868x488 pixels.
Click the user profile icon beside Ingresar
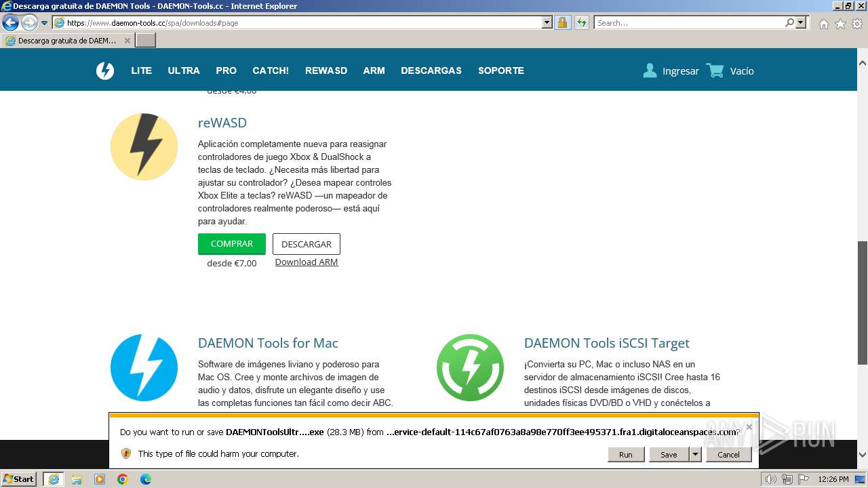click(x=650, y=70)
